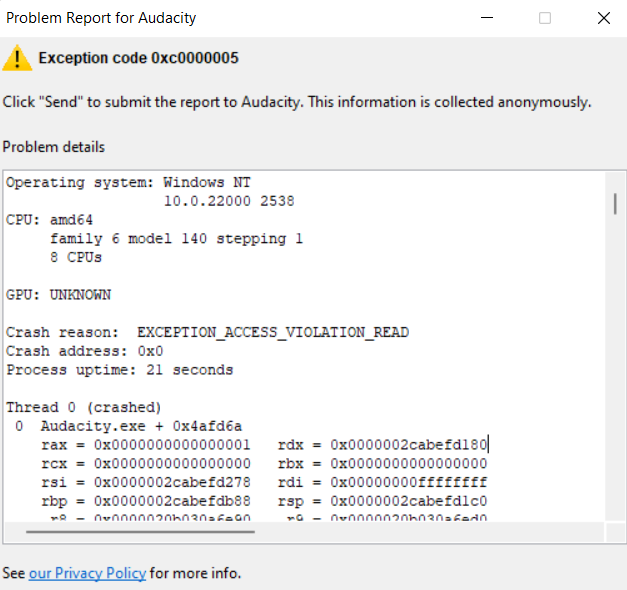Place cursor on "Crash address: 0x0" line
This screenshot has width=627, height=590.
pos(84,351)
